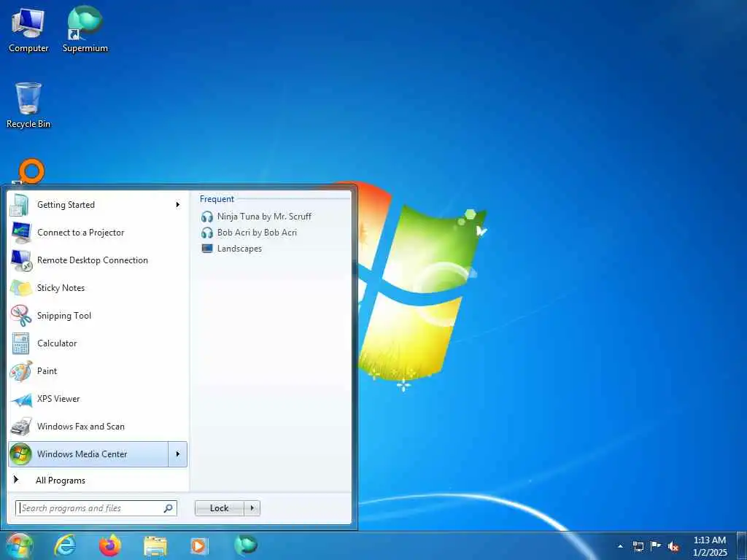Select Windows Fax and Scan entry
The image size is (747, 560).
(x=98, y=427)
